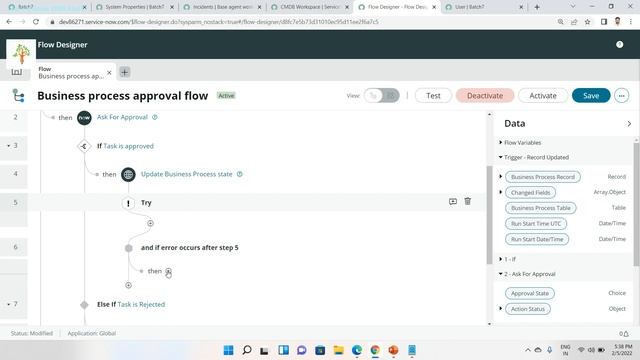Expand Changed Fields pill
The width and height of the screenshot is (640, 360).
(501, 192)
